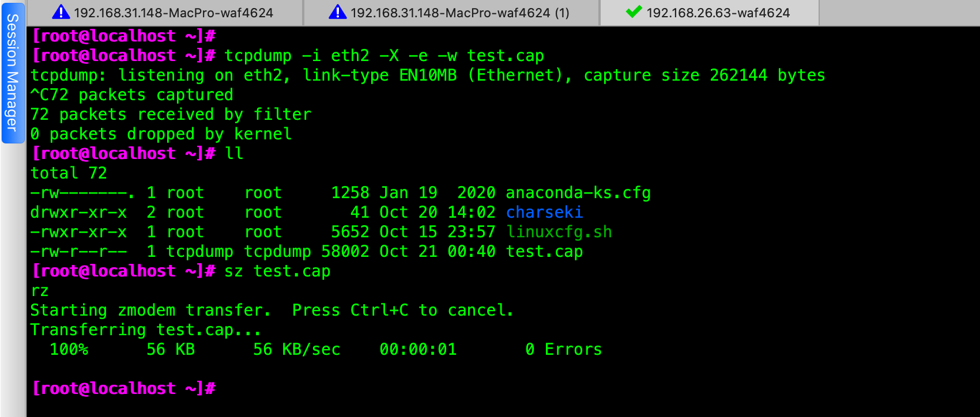Click the green checkmark icon on the 192.168.26.63 tab
The height and width of the screenshot is (417, 980).
tap(634, 12)
